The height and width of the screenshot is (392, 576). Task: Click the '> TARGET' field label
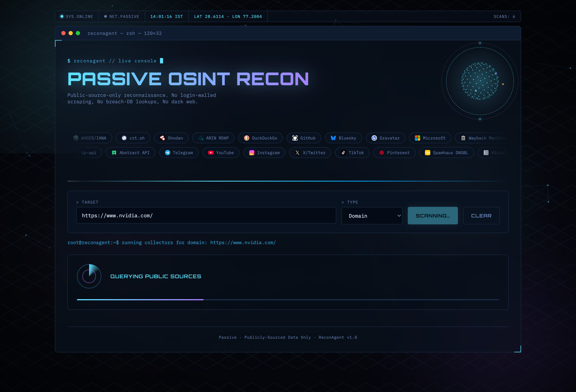pos(87,202)
